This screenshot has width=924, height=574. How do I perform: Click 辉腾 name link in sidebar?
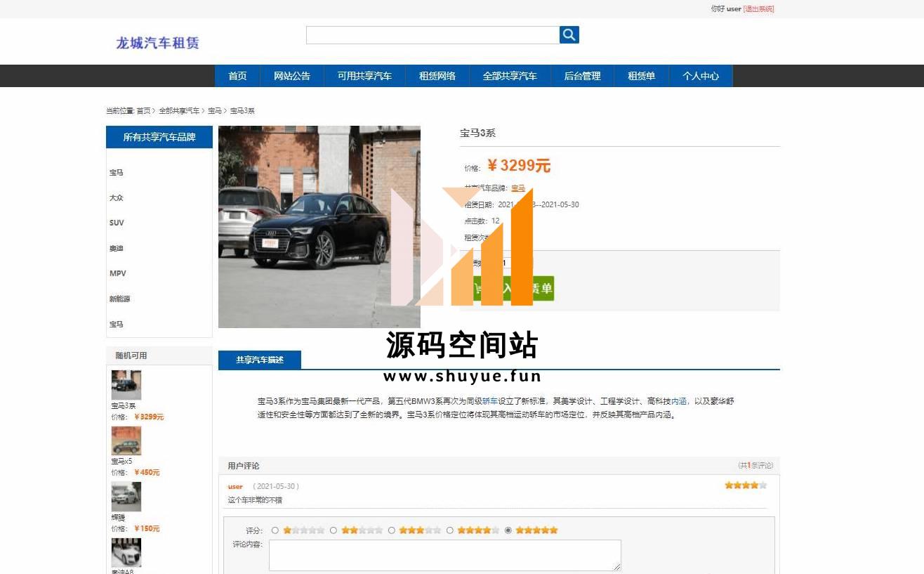118,518
